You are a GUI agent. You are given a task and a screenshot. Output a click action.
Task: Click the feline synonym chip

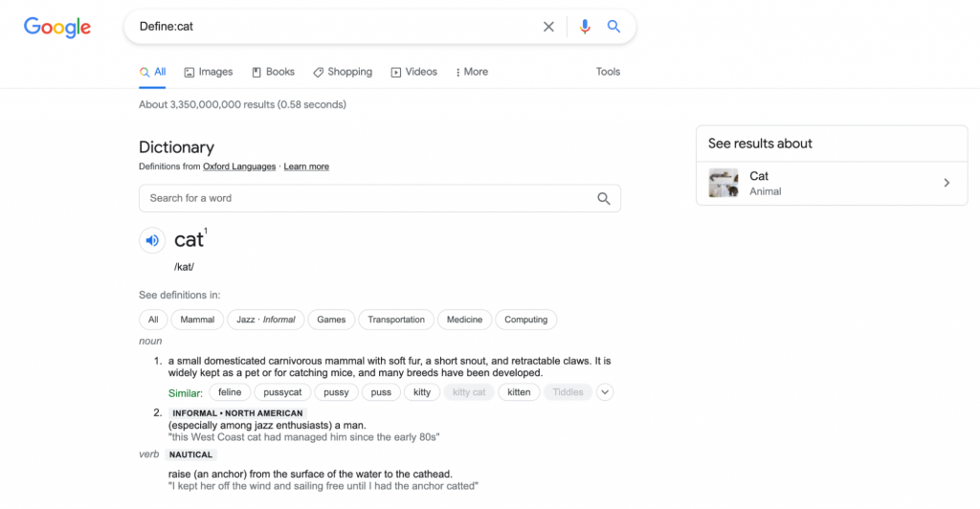click(230, 392)
